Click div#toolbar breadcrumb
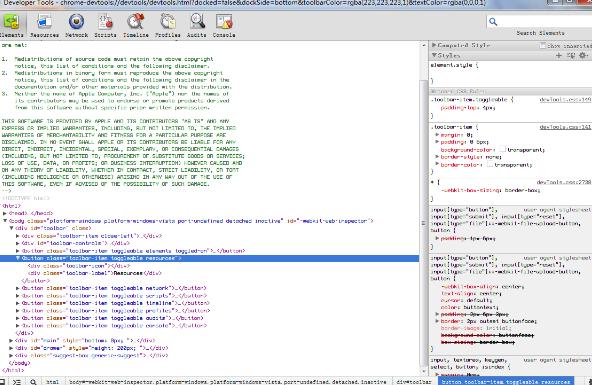Screen dimensions: 592x385 [413, 382]
